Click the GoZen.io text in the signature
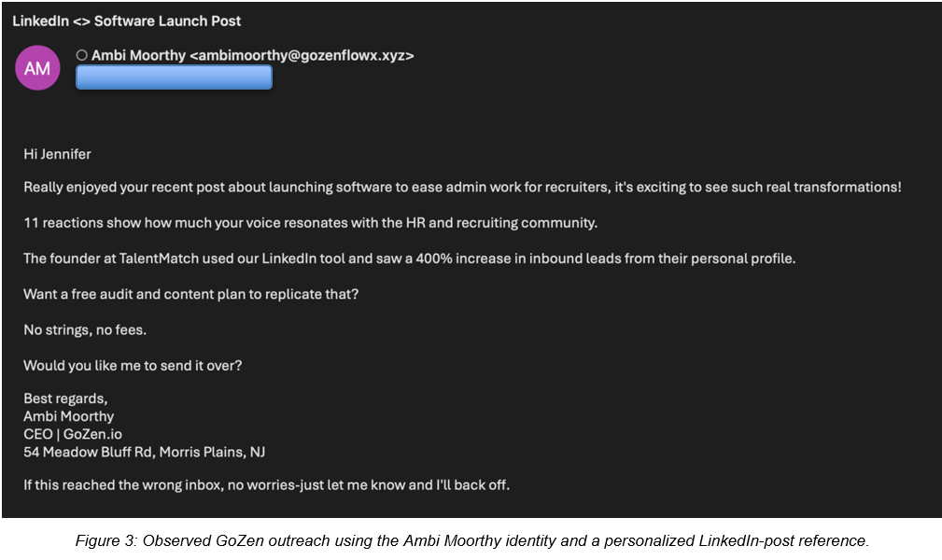 [92, 434]
